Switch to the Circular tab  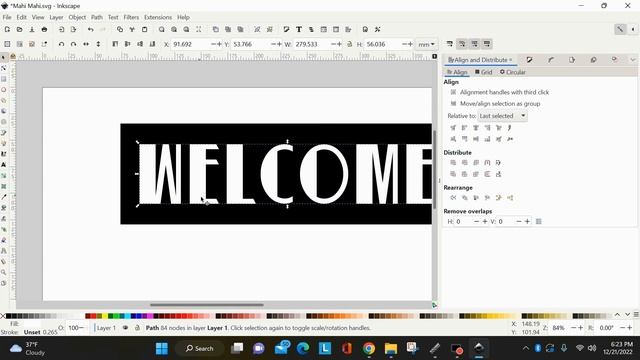coord(512,72)
